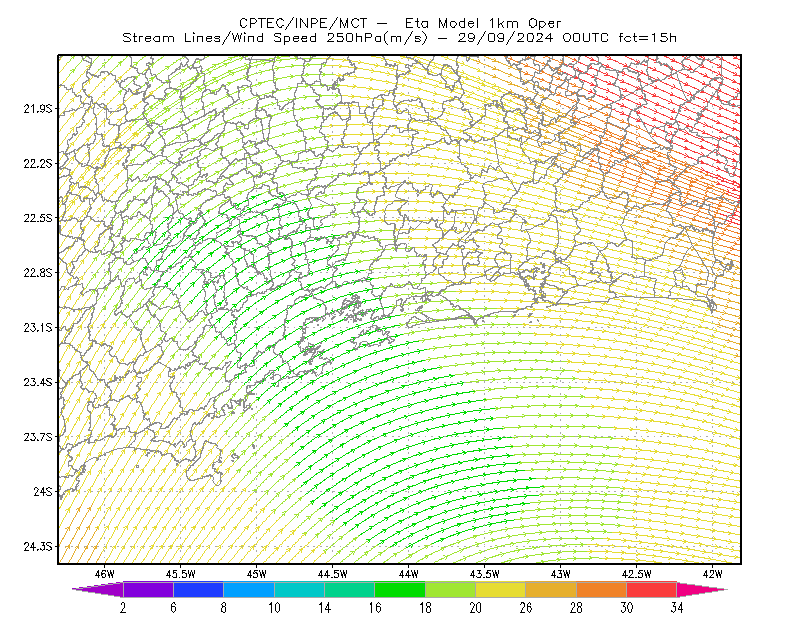Click the 23.1S latitude axis label
800x618 pixels.
pos(38,327)
